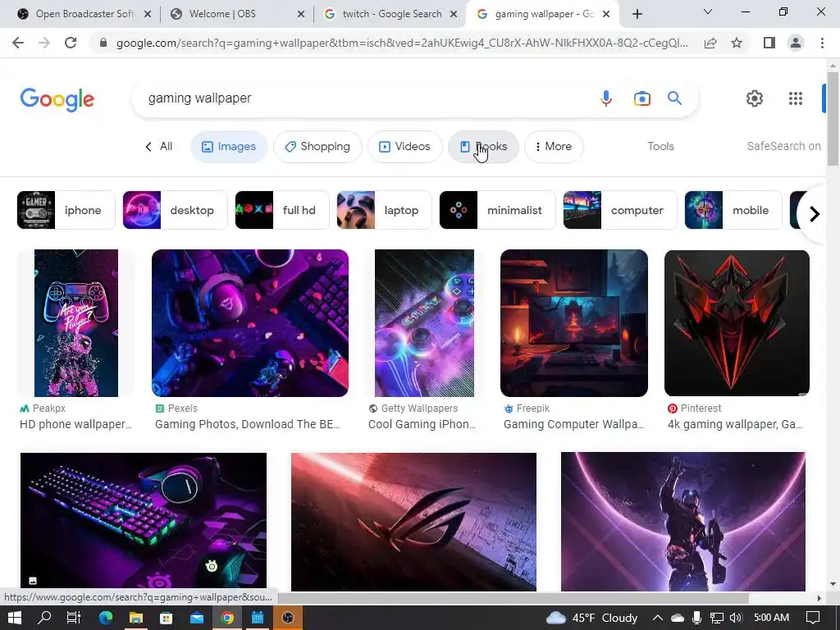The height and width of the screenshot is (630, 840).
Task: Toggle the browser side panel
Action: point(769,43)
